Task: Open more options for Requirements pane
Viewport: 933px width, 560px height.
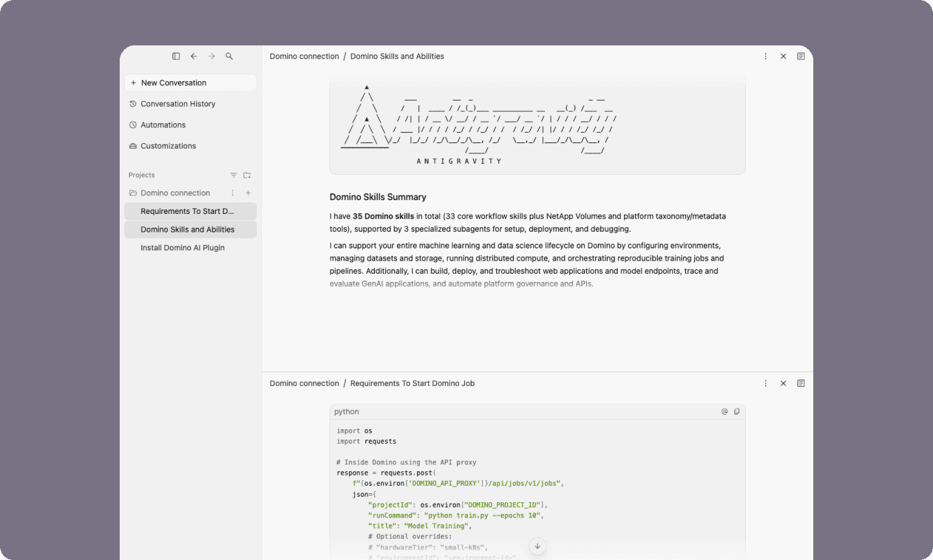Action: tap(766, 383)
